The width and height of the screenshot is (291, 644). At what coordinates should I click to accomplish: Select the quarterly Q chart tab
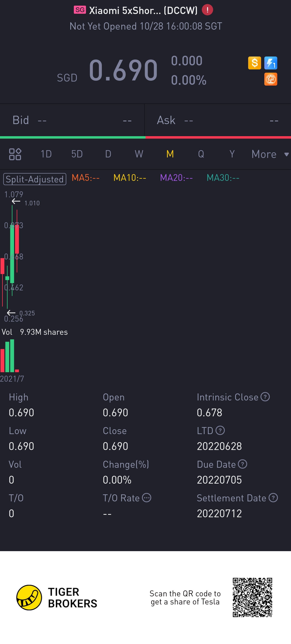point(201,154)
